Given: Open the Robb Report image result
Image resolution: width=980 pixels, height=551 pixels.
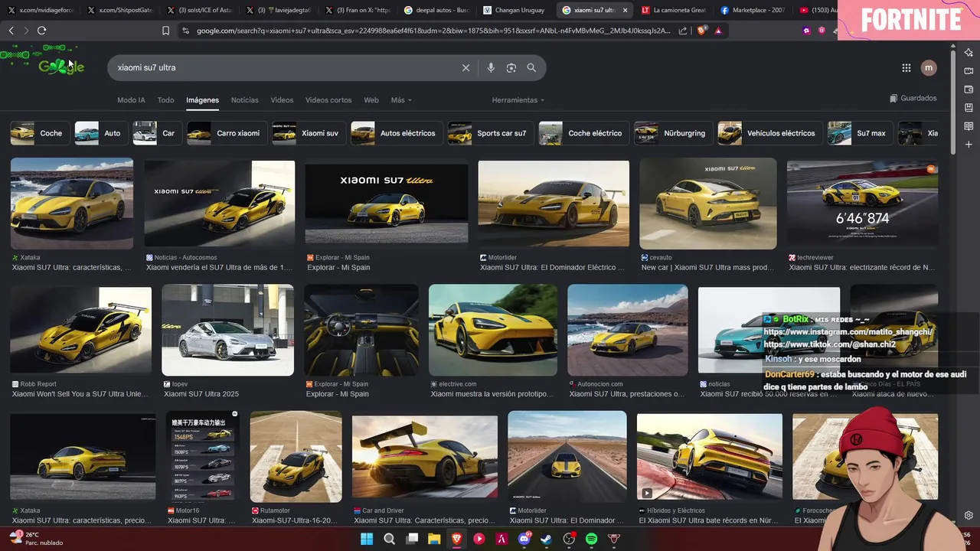Looking at the screenshot, I should [x=80, y=330].
